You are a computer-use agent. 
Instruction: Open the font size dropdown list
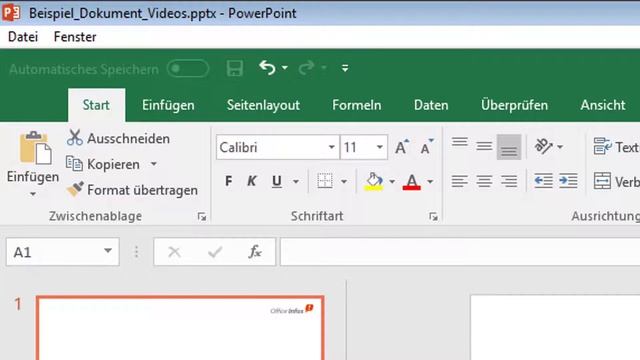[380, 147]
